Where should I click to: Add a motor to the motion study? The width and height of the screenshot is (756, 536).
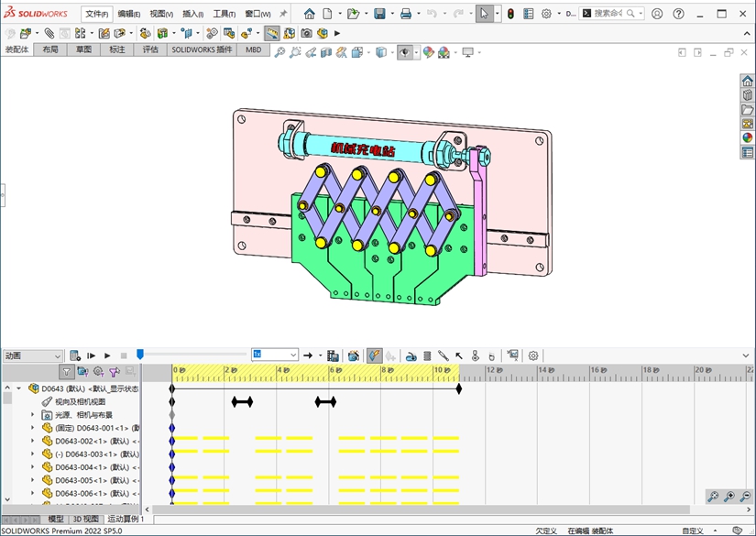point(411,356)
